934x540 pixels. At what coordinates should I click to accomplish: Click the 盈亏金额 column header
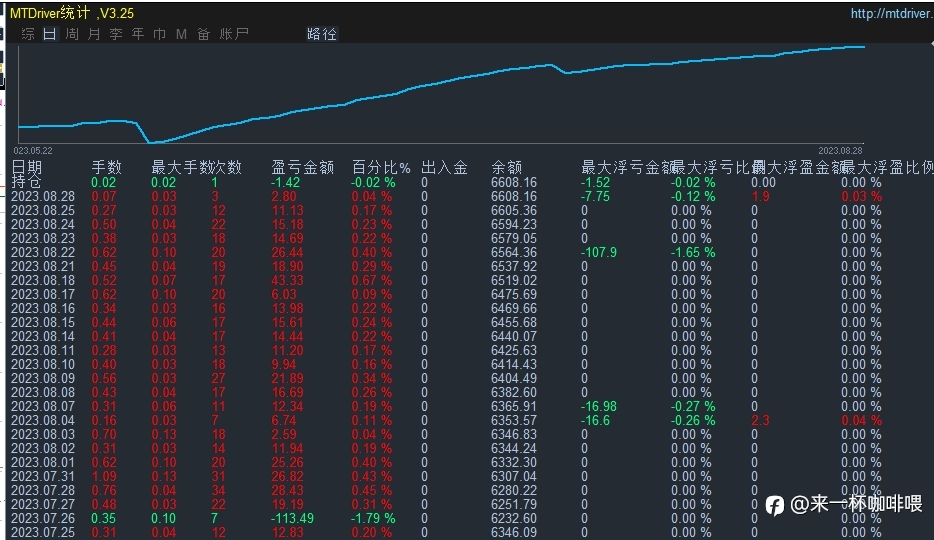click(x=303, y=167)
